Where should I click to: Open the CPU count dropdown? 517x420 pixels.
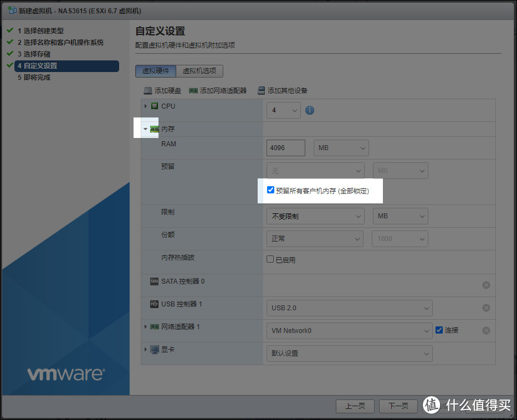click(284, 110)
